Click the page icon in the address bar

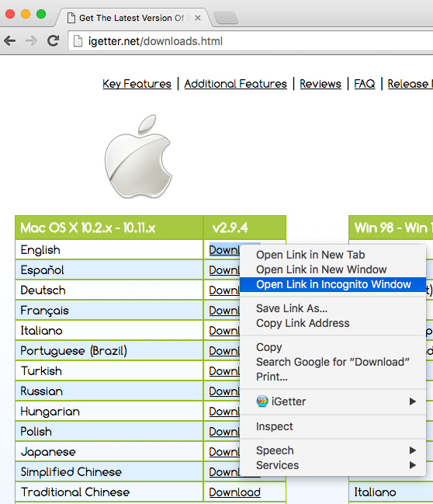(x=78, y=41)
